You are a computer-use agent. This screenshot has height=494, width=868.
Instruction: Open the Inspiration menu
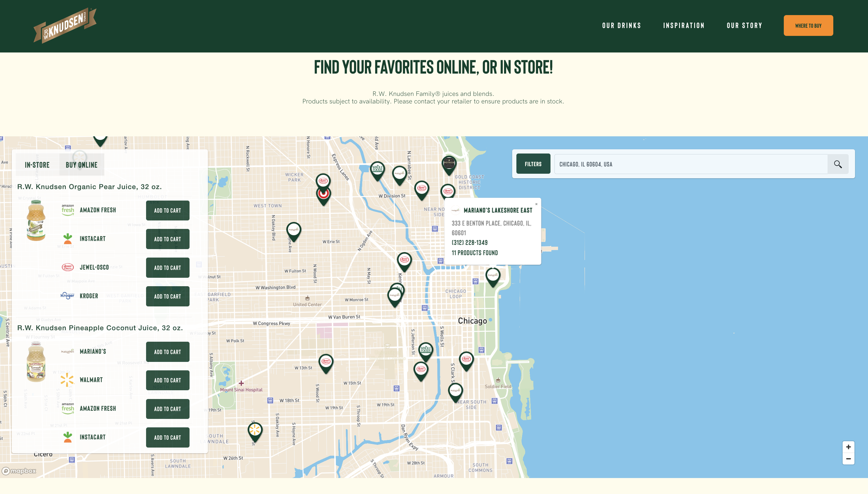pos(684,26)
